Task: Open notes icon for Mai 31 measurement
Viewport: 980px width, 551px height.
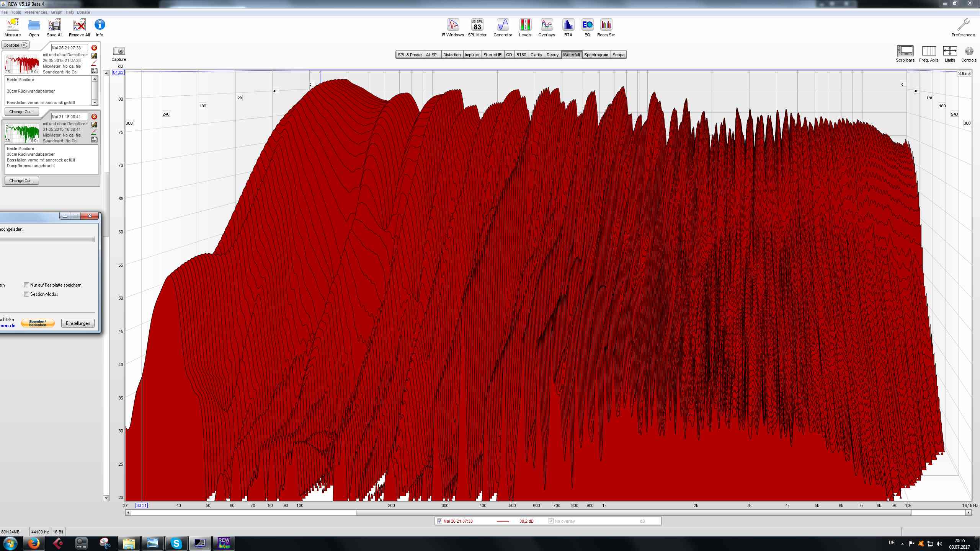Action: (94, 140)
